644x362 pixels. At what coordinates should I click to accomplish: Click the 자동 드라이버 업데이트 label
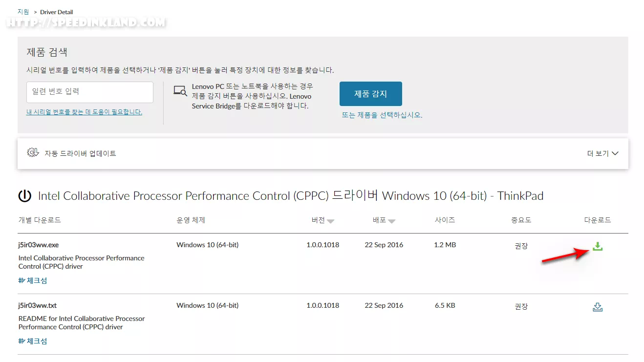point(81,153)
